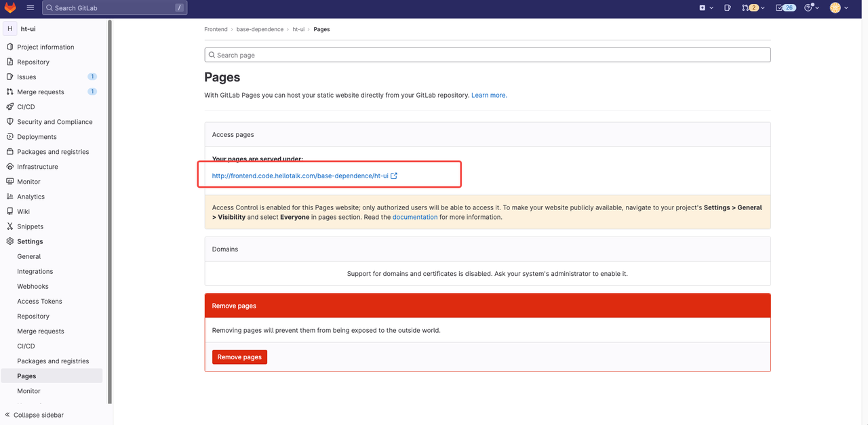Open the To-Do list icon showing 26

pos(785,8)
